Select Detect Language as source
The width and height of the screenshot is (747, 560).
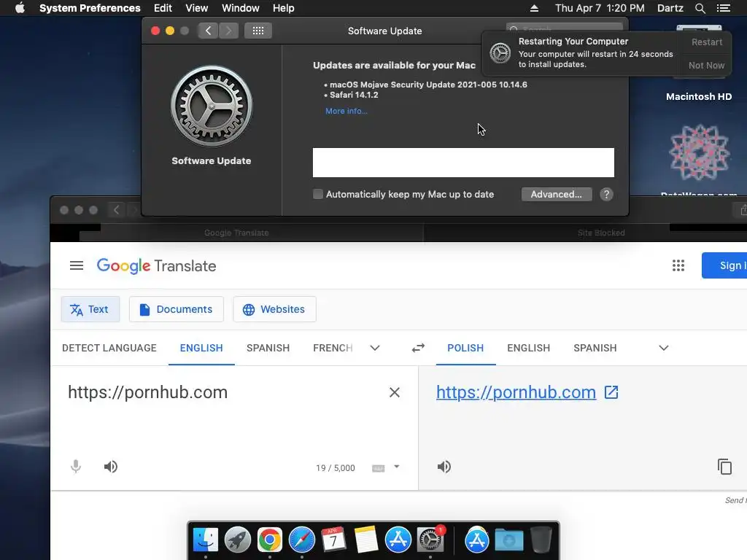point(109,348)
